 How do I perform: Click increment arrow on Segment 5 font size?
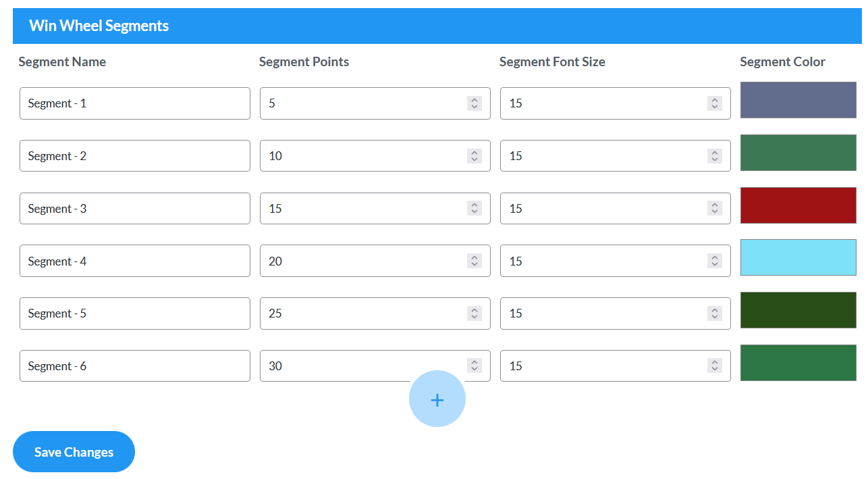[714, 310]
